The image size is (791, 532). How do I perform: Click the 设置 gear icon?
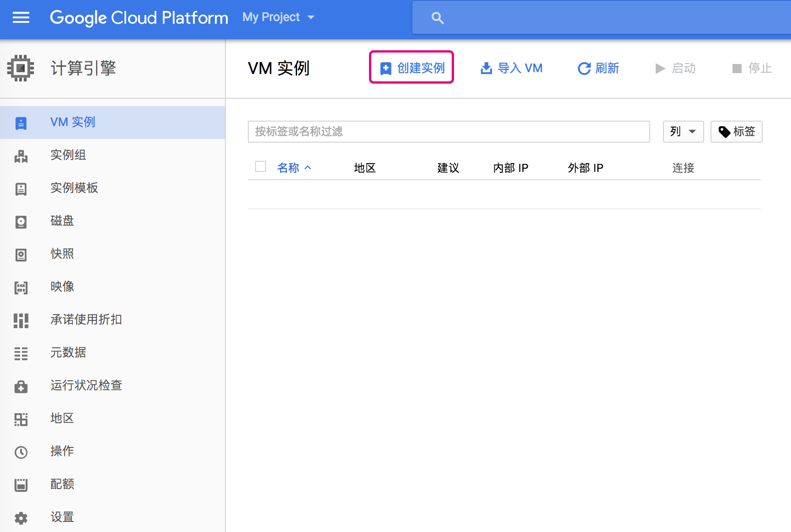coord(21,518)
